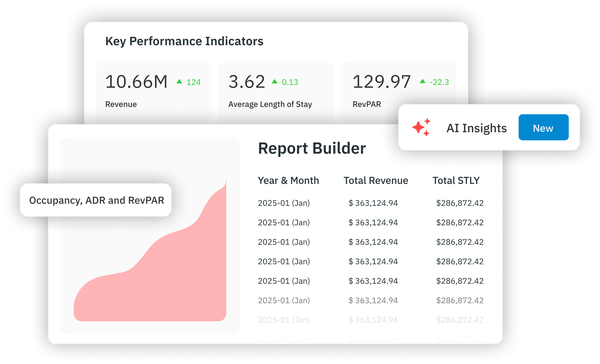Select the Total Revenue column header
The height and width of the screenshot is (364, 600).
click(x=376, y=180)
